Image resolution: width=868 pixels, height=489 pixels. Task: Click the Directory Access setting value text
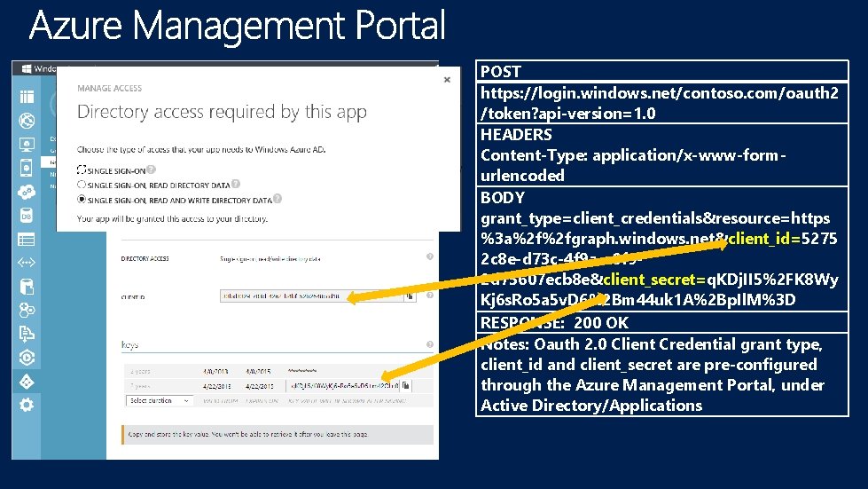tap(270, 258)
